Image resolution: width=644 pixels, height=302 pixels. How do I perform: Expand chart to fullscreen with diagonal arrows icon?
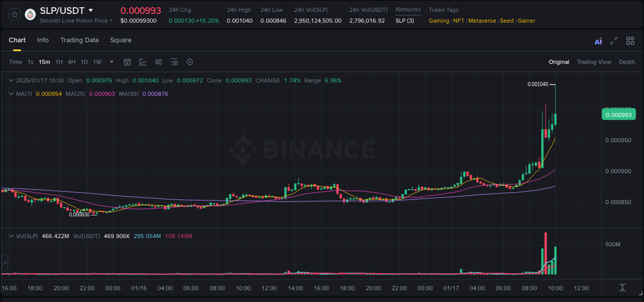pyautogui.click(x=613, y=40)
